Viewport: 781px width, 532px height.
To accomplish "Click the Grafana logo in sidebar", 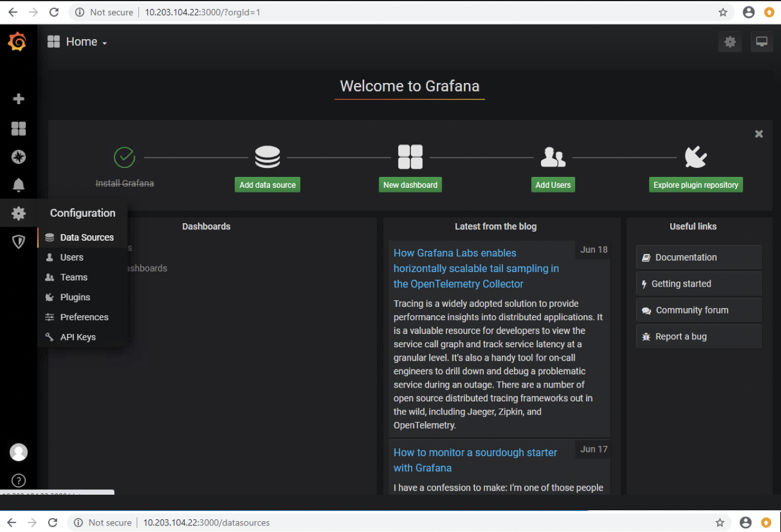I will coord(17,42).
